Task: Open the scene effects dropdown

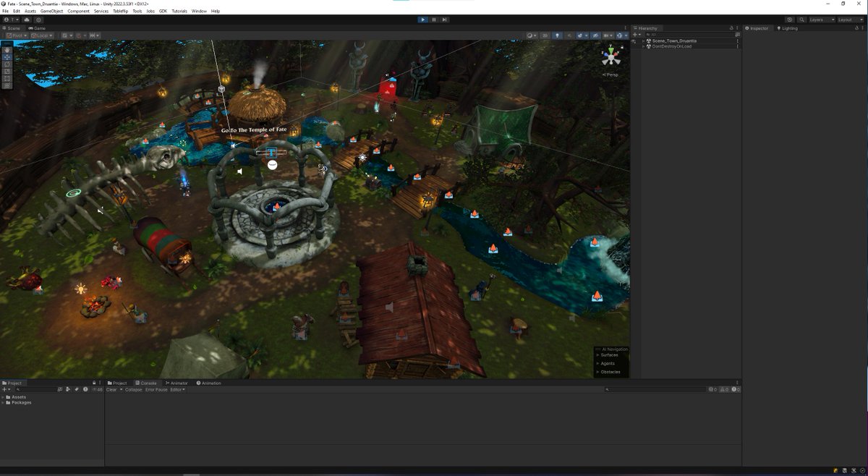Action: tap(583, 35)
